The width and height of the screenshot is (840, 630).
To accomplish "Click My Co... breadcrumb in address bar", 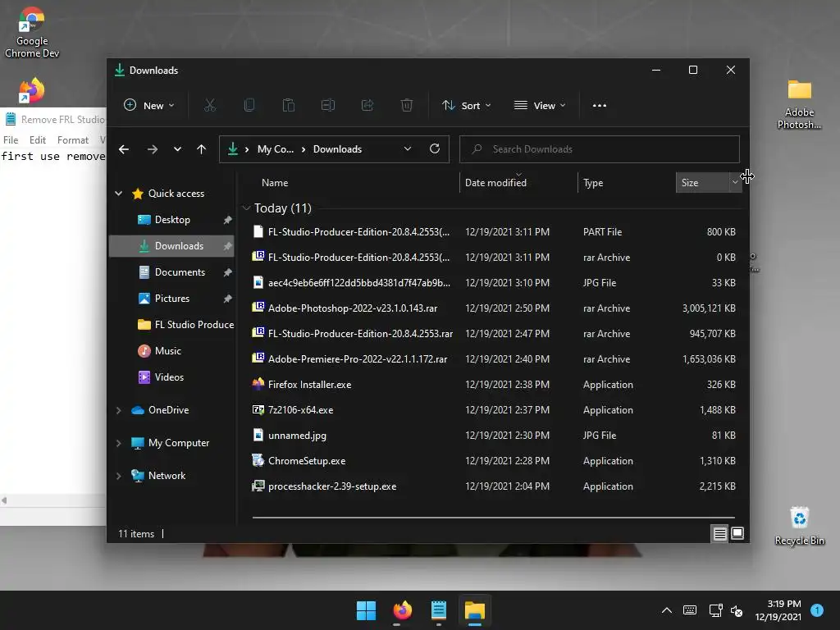I will (x=276, y=149).
